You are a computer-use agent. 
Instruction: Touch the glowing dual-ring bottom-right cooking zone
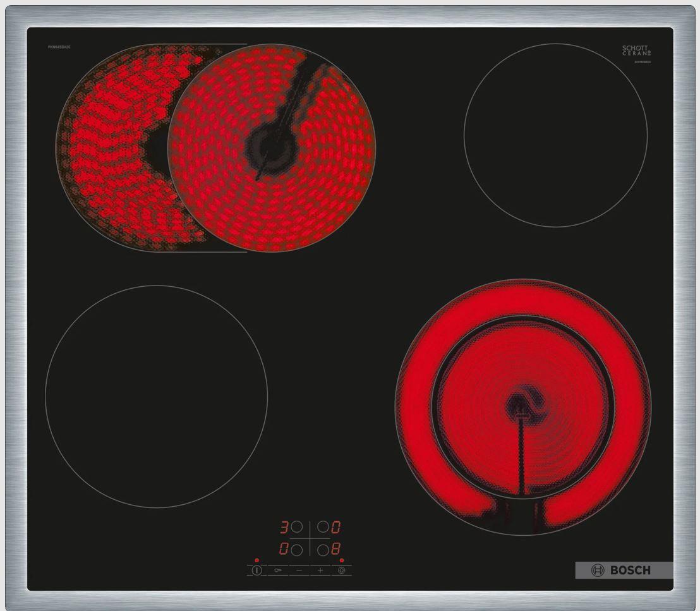point(523,407)
